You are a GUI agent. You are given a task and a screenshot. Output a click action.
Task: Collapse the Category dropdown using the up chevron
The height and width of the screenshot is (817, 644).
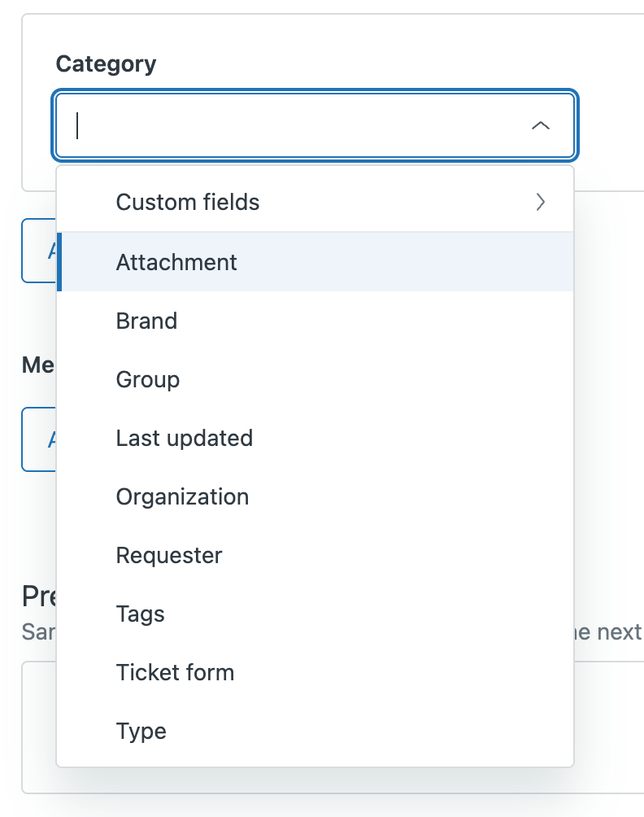click(540, 126)
